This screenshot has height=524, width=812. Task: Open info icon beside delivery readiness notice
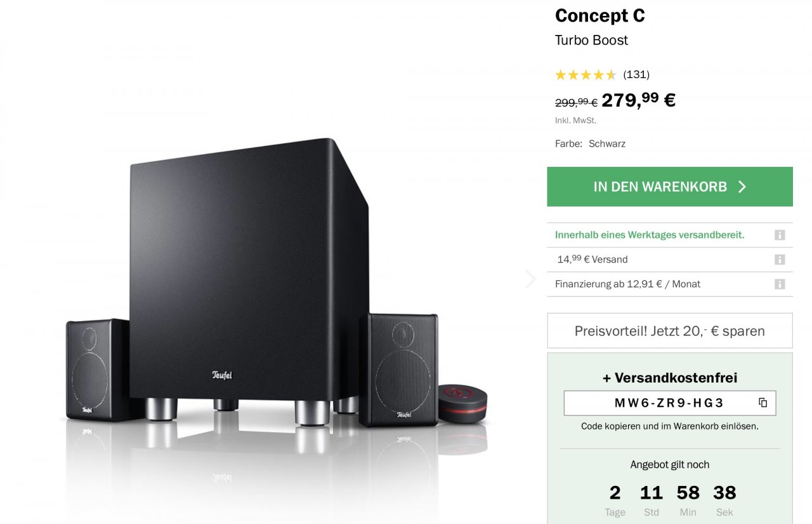point(780,235)
